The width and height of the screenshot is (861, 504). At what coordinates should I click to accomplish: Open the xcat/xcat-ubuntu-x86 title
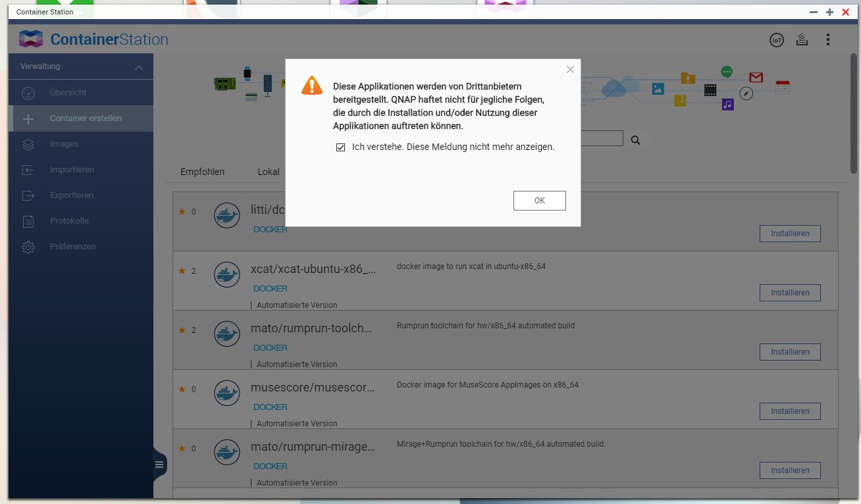coord(313,270)
